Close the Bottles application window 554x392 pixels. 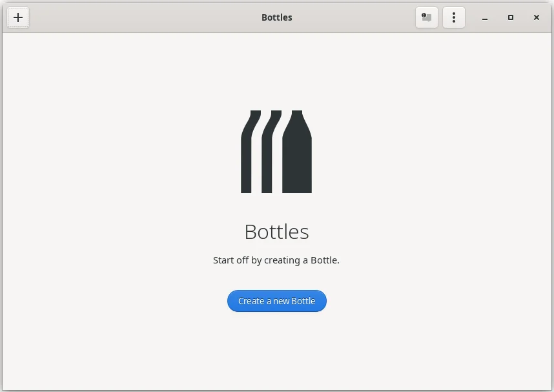(536, 17)
